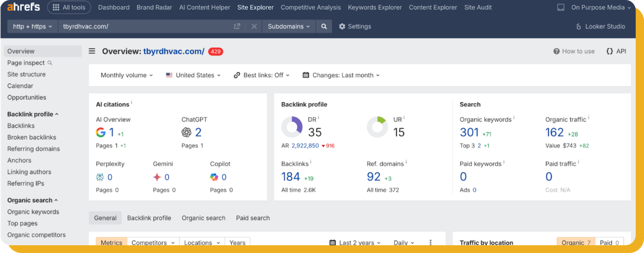The height and width of the screenshot is (253, 644).
Task: Open the three-dot chart options menu
Action: coord(430,243)
